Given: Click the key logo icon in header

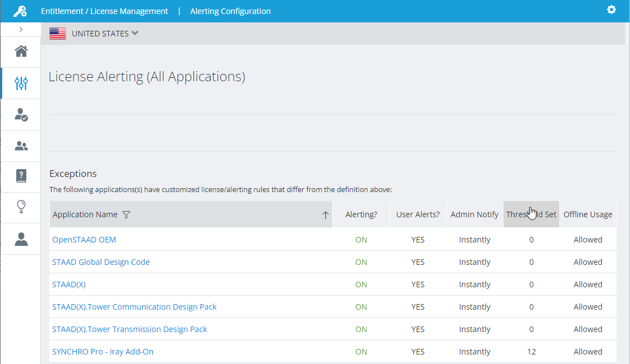Looking at the screenshot, I should point(20,11).
